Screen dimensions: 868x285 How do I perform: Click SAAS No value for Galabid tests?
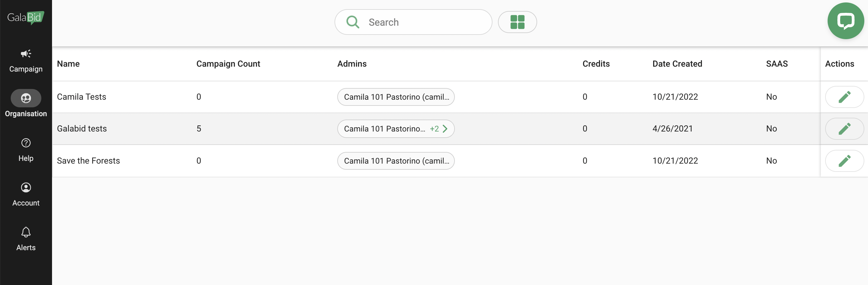coord(771,129)
